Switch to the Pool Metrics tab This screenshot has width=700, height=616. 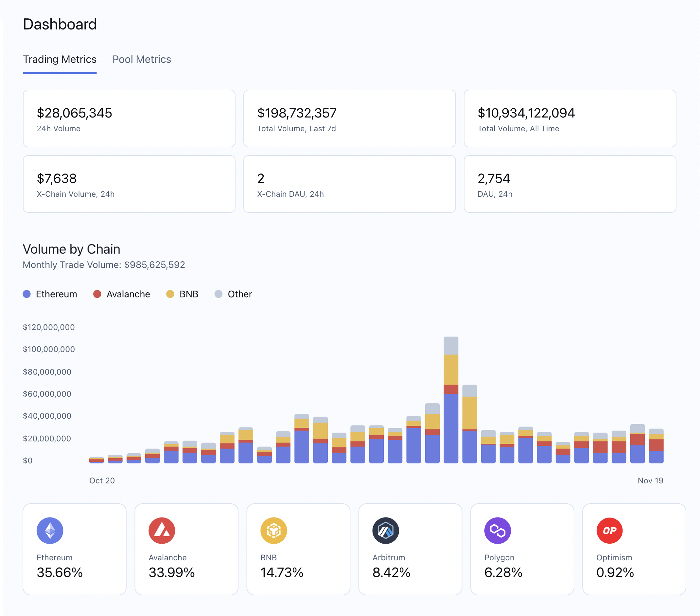point(141,59)
